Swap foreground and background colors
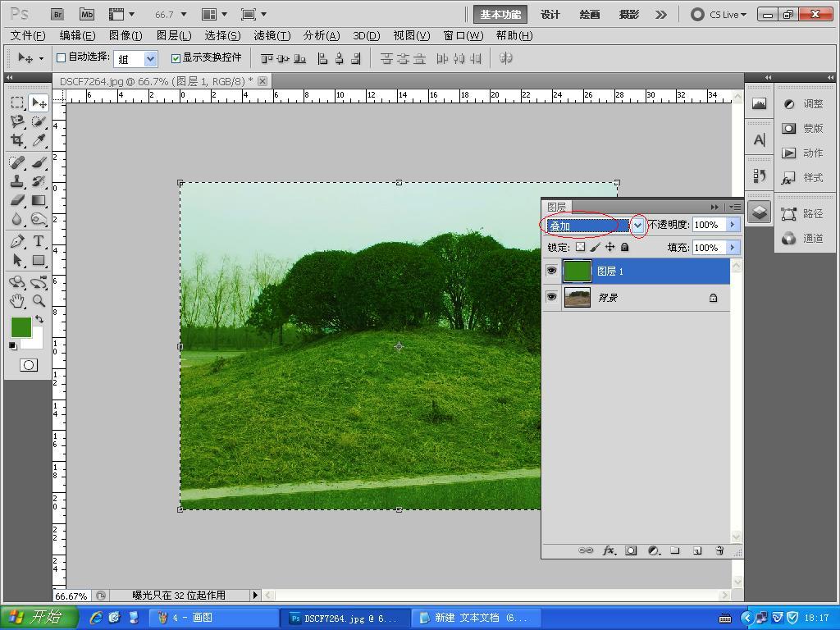The width and height of the screenshot is (840, 630). (39, 319)
